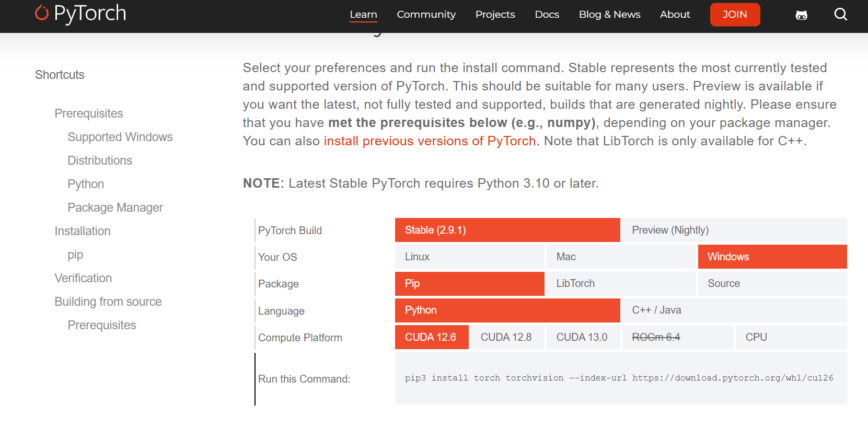Image resolution: width=868 pixels, height=426 pixels.
Task: Click the Compute Platform row label
Action: click(x=300, y=338)
